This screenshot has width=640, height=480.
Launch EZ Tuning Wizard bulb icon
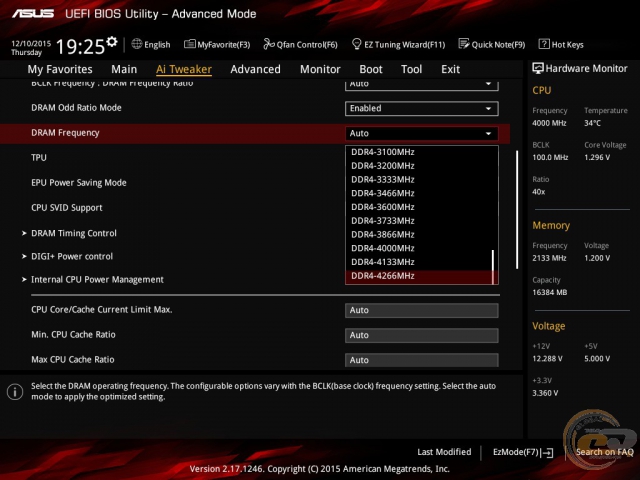(356, 44)
